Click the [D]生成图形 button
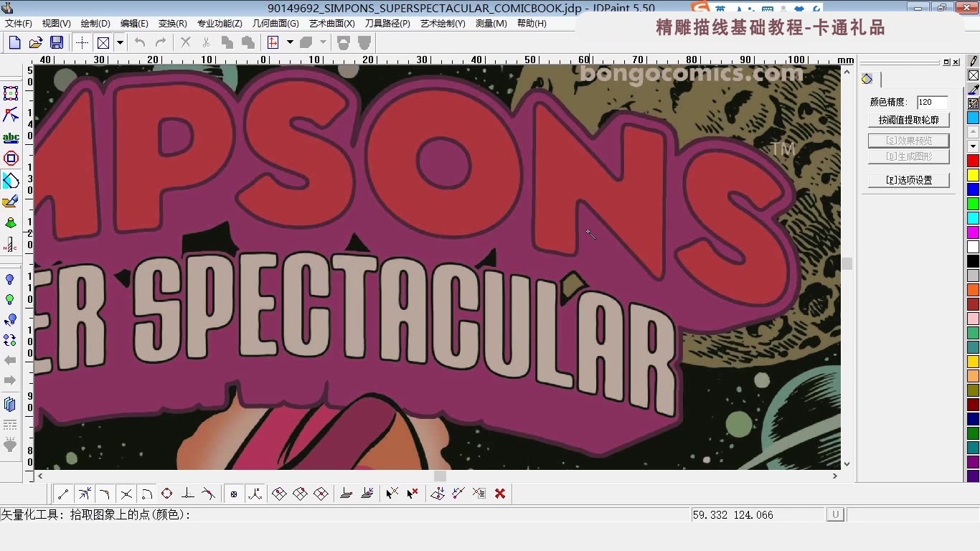This screenshot has width=980, height=551. pos(908,156)
